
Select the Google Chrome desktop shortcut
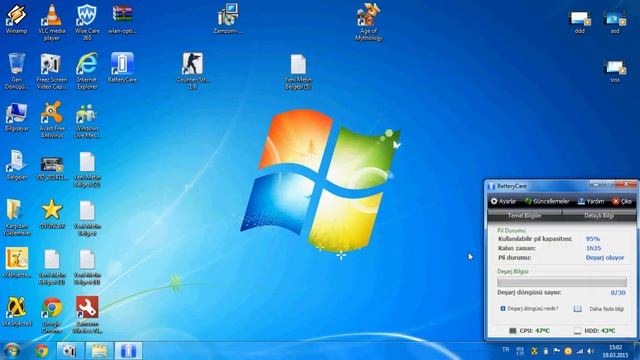(52, 315)
